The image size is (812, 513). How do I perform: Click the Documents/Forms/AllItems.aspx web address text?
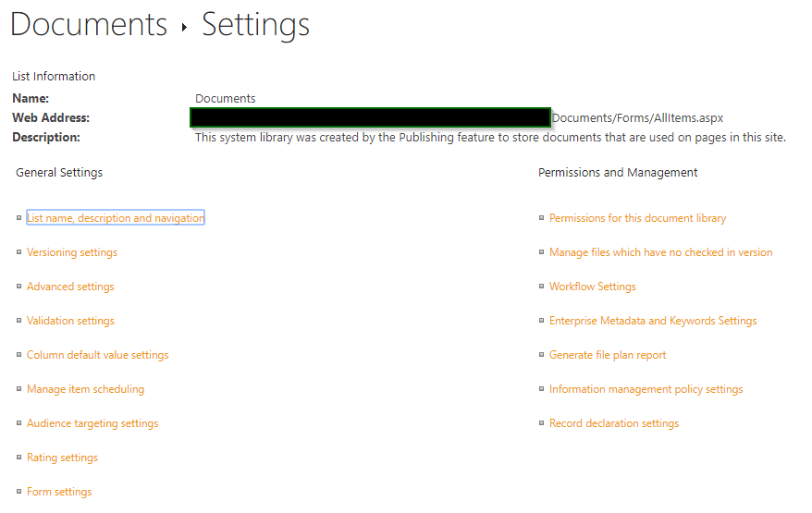[x=637, y=118]
